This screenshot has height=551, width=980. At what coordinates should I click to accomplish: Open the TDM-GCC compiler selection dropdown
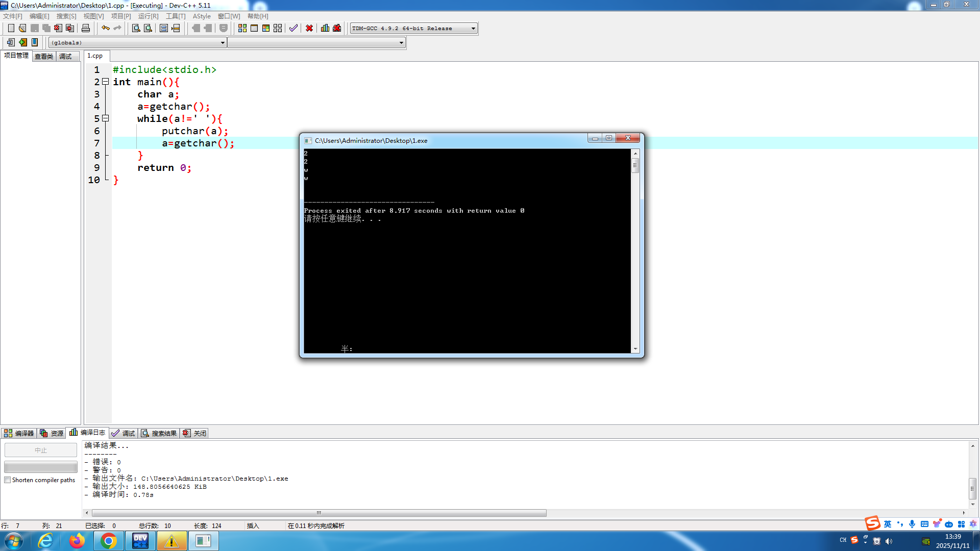point(473,29)
